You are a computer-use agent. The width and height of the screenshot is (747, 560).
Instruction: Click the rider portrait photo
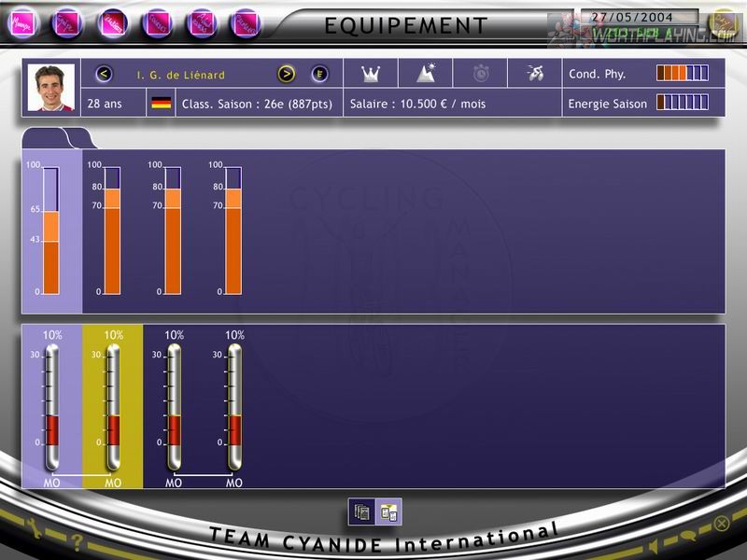51,88
